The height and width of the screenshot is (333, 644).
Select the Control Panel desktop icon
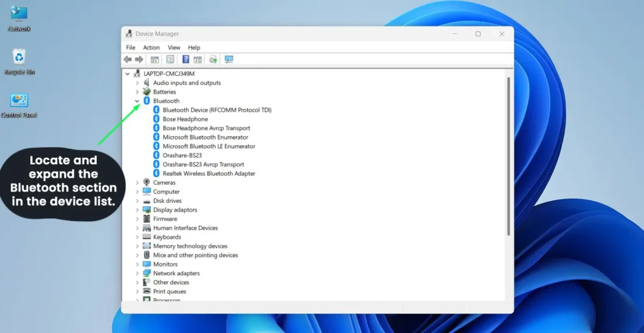[x=19, y=106]
